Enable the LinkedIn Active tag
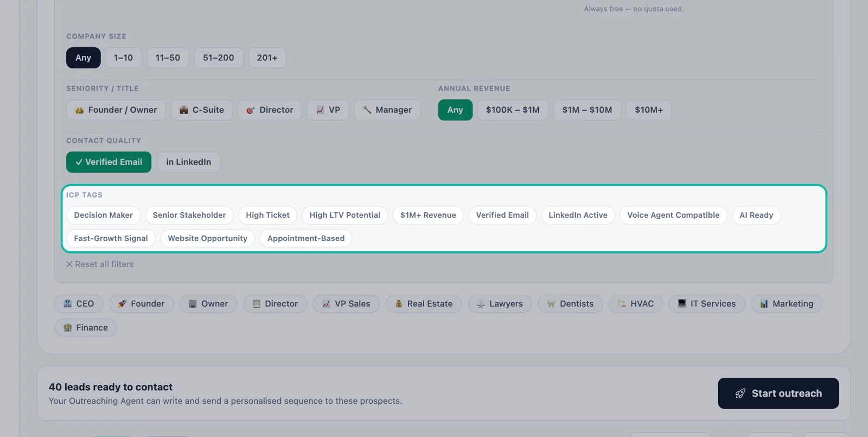 (x=578, y=215)
